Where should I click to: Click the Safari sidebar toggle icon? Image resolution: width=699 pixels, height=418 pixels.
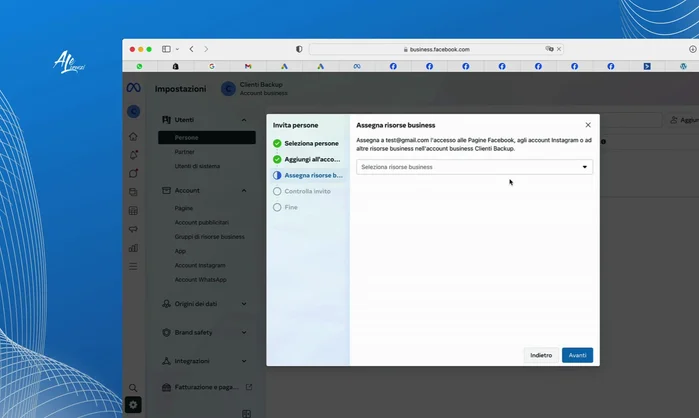(x=166, y=49)
